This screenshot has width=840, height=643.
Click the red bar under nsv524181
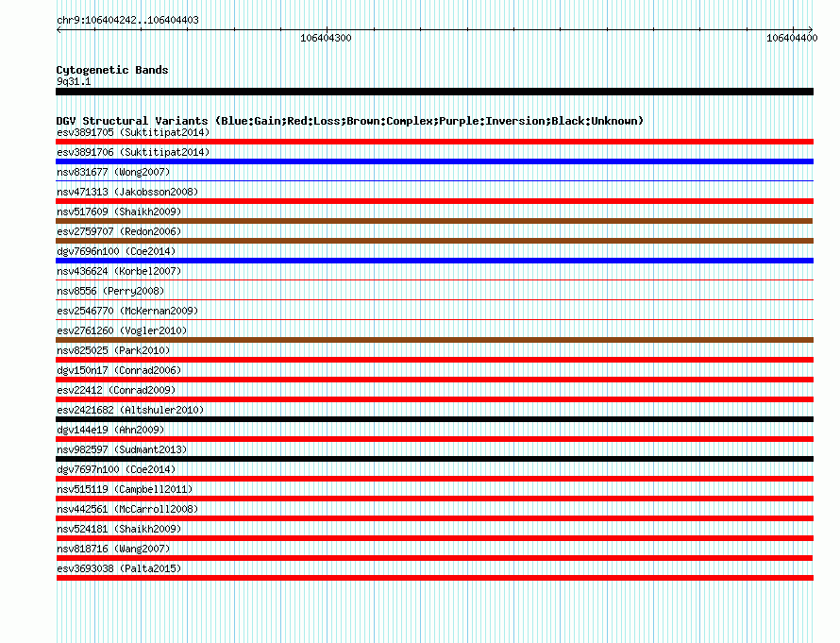pos(434,538)
